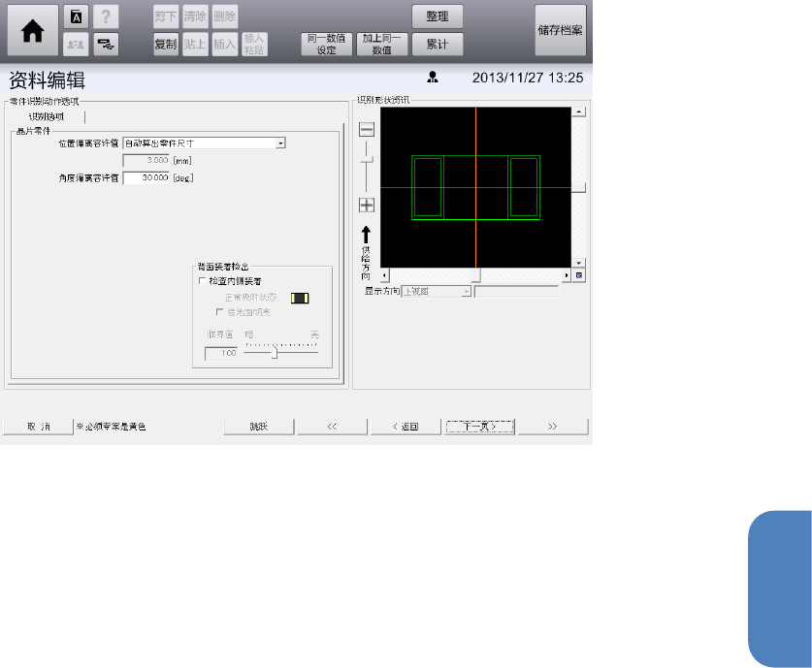Click the 跳跃 jump button

click(x=259, y=427)
